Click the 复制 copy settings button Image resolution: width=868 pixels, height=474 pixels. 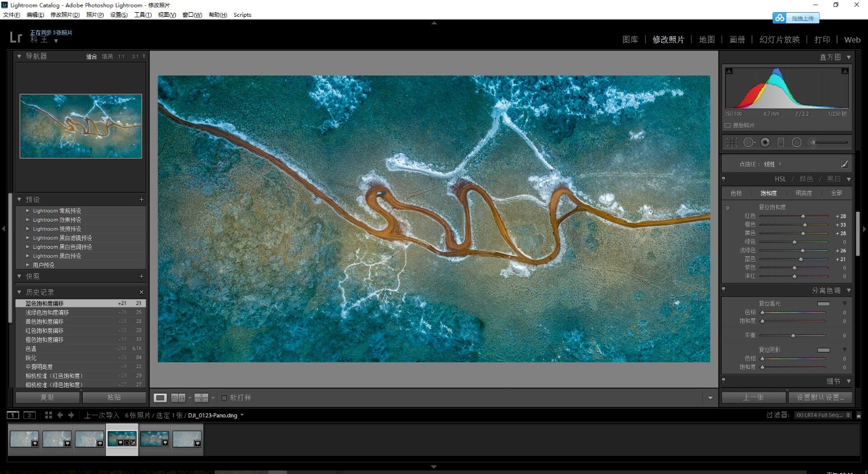(47, 398)
